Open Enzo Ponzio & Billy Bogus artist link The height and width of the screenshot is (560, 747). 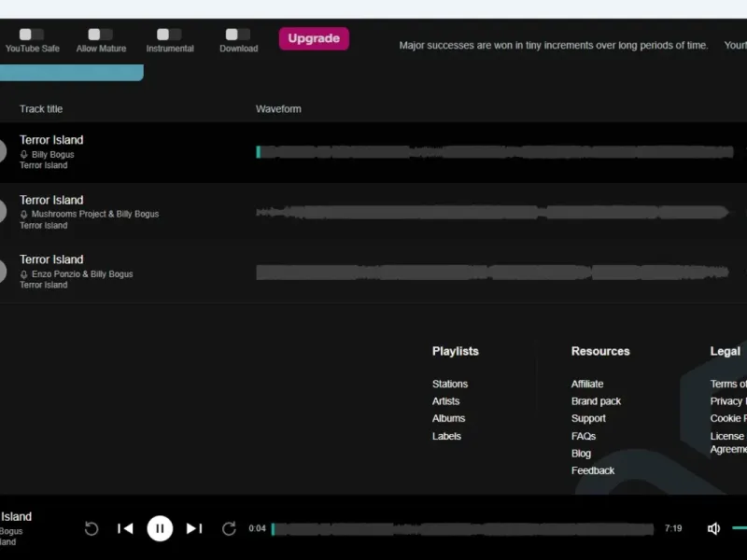[82, 274]
